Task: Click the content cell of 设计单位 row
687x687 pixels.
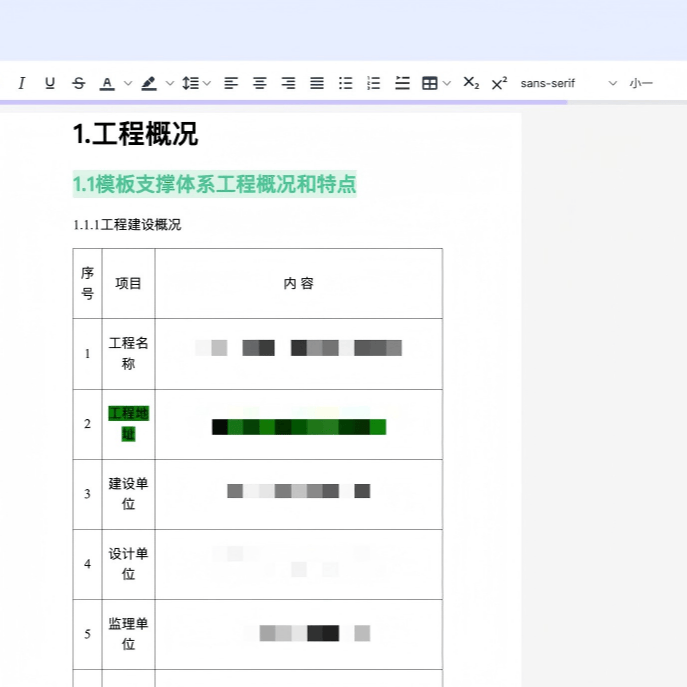Action: [299, 564]
